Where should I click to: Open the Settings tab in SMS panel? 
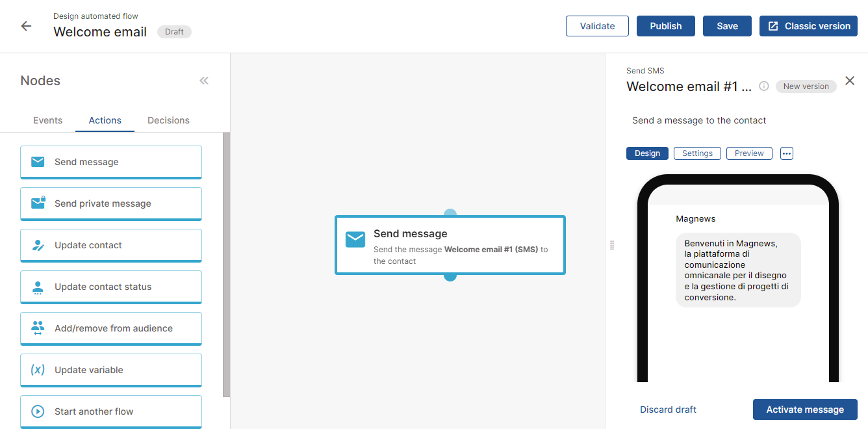pos(697,153)
